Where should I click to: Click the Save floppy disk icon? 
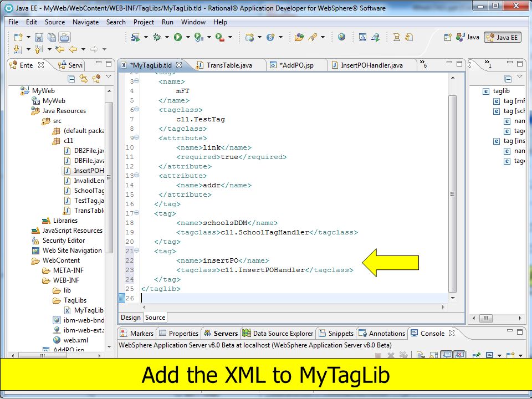pos(39,37)
